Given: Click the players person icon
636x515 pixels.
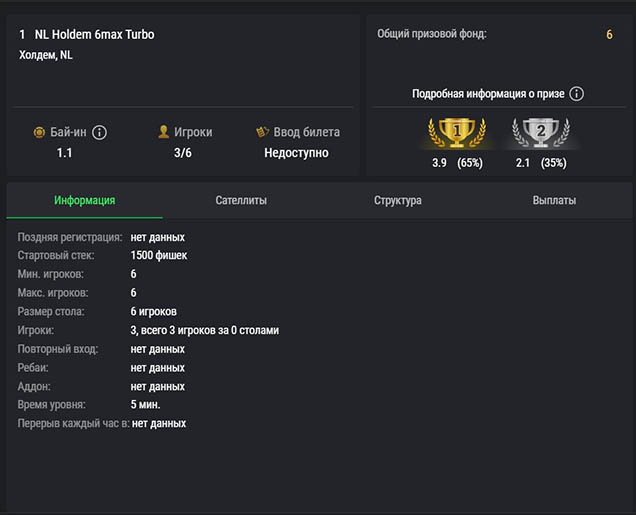Looking at the screenshot, I should [164, 132].
